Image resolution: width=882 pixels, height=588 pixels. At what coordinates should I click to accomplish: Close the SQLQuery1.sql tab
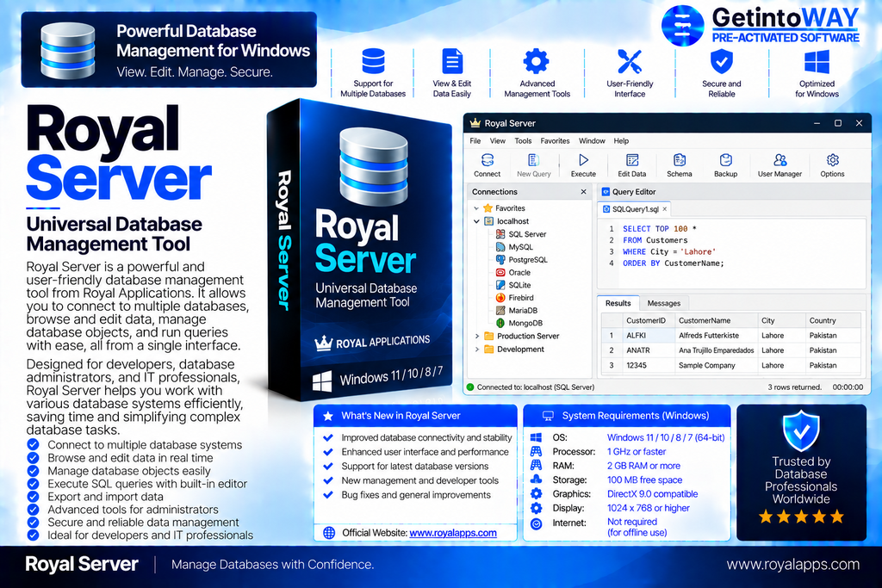[664, 209]
